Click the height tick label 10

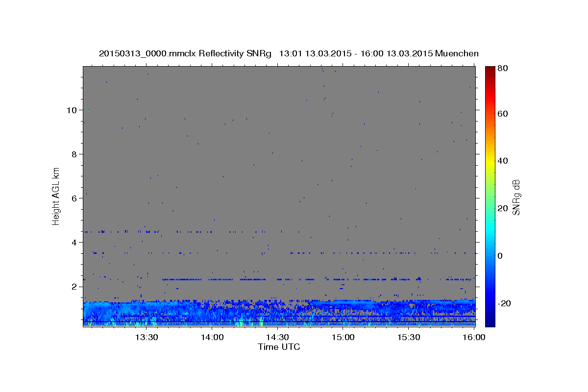click(72, 110)
